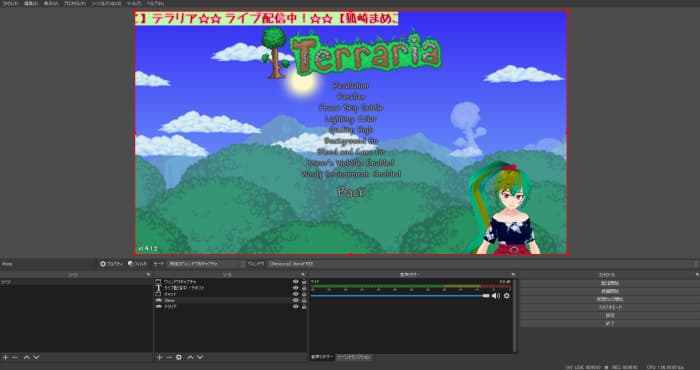The height and width of the screenshot is (370, 700).
Task: Open mic audio settings gear in mixer
Action: (x=506, y=295)
